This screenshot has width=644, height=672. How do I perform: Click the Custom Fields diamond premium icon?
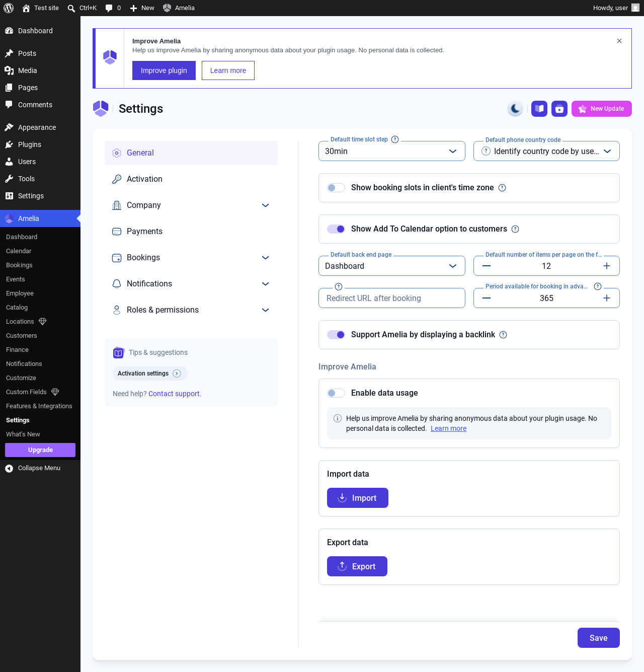point(55,392)
